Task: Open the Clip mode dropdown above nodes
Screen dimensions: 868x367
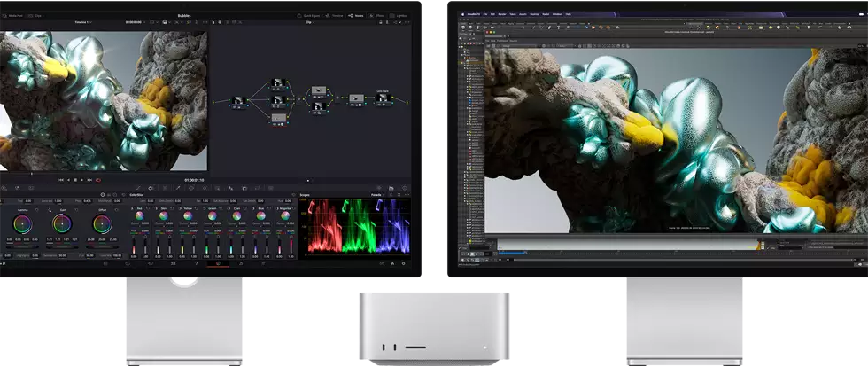Action: tap(309, 22)
